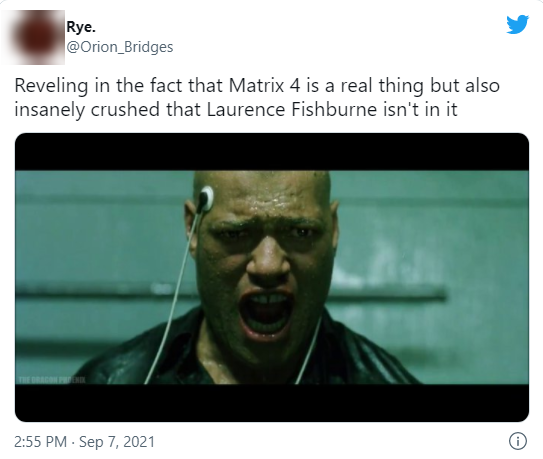
Task: Click the blue Twitter bird logo
Action: (517, 24)
